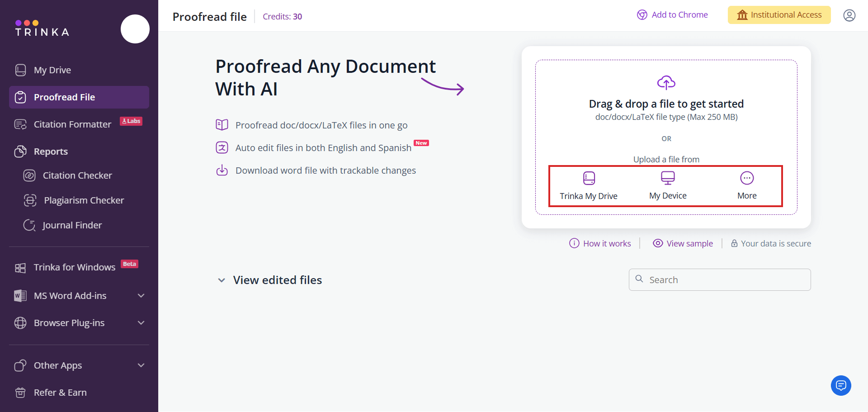Click the Credits: 30 label
The image size is (868, 412).
(282, 17)
